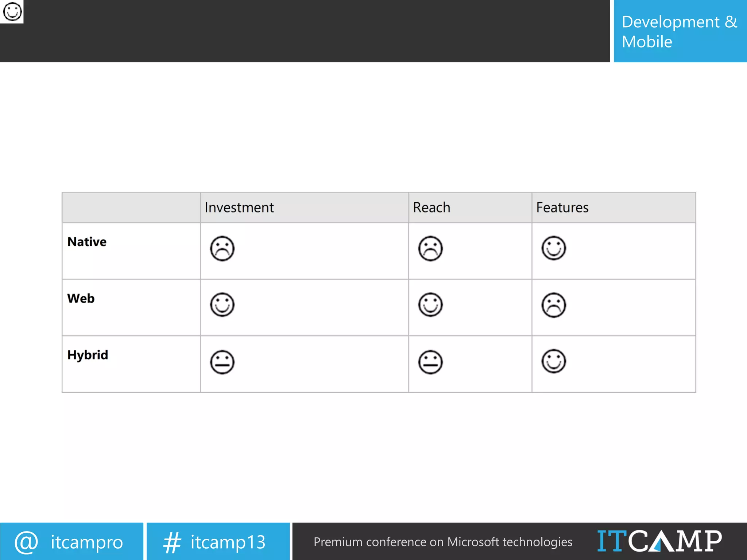
Task: Select the Native row label
Action: [x=87, y=242]
